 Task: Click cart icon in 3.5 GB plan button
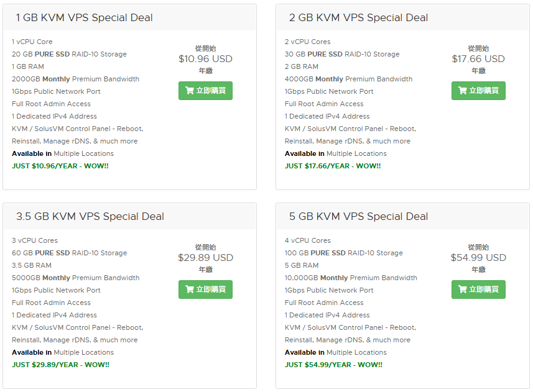(x=189, y=289)
